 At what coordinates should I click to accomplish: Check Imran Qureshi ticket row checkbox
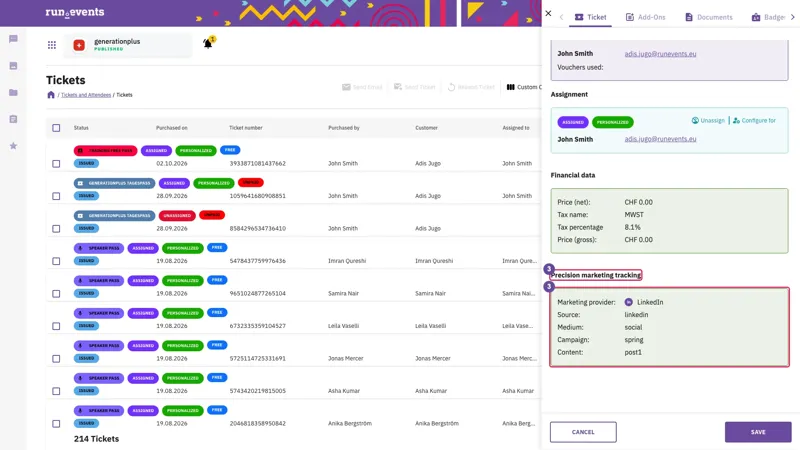pyautogui.click(x=56, y=261)
